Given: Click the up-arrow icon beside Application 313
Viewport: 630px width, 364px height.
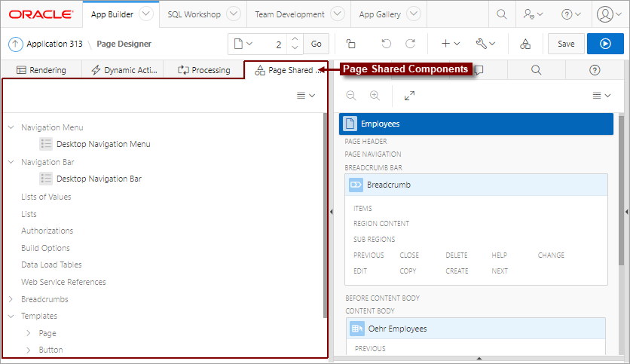Looking at the screenshot, I should tap(15, 44).
